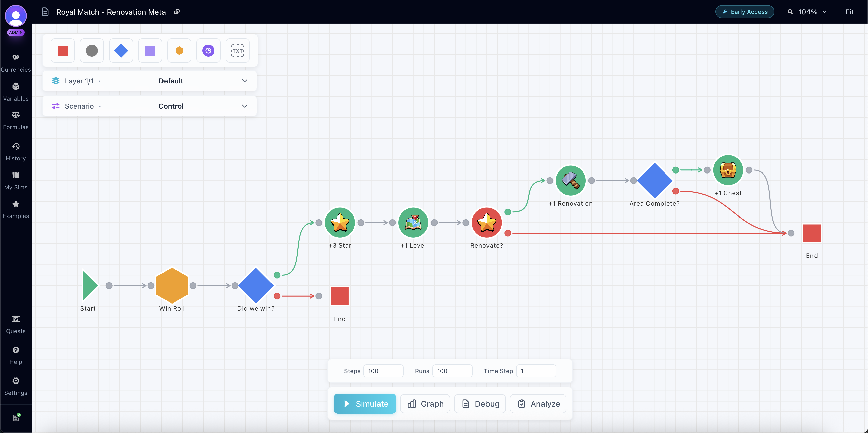Click the Steps input field
Screen dimensions: 868x433
[383, 371]
